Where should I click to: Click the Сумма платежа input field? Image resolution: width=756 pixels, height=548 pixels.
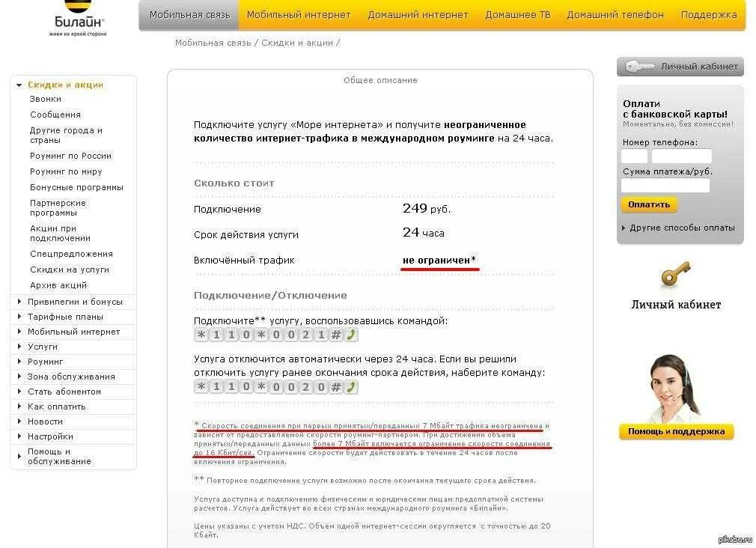tap(665, 185)
